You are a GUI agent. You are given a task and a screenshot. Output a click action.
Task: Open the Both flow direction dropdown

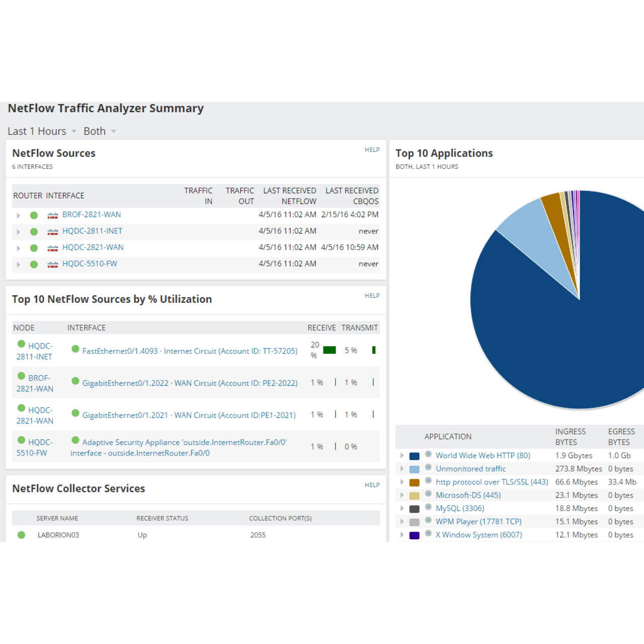100,131
